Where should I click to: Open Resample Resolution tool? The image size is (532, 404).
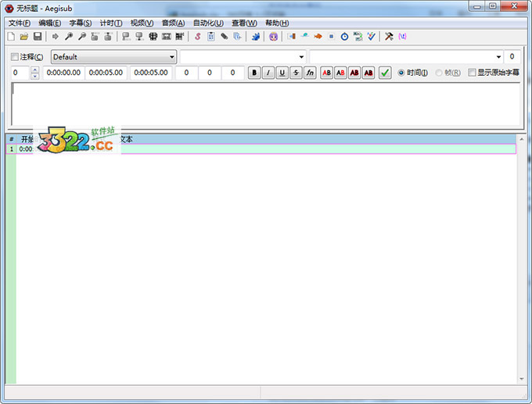(x=331, y=36)
